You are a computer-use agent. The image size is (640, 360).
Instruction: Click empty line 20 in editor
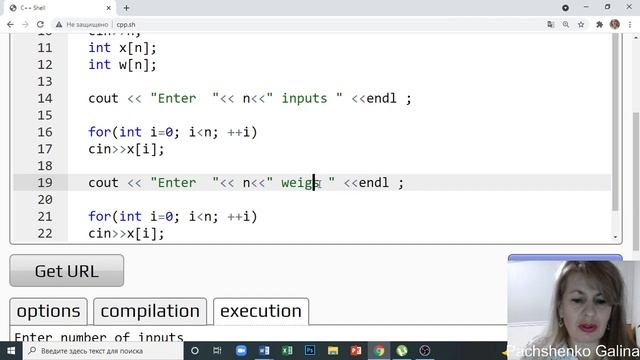tap(339, 200)
